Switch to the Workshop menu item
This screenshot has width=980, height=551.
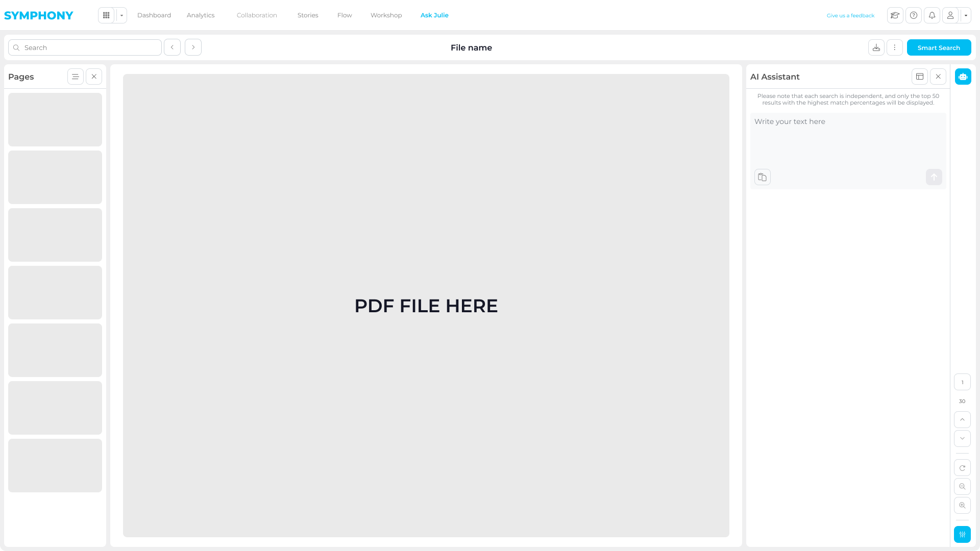point(386,15)
